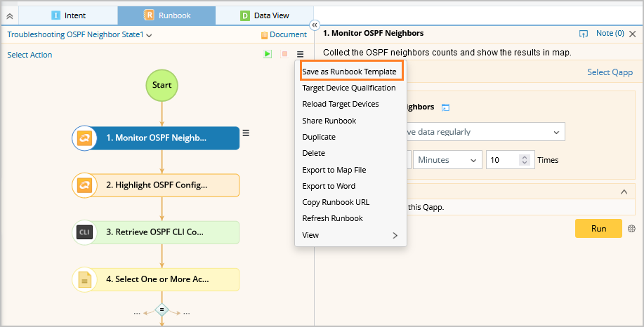Select Export to Word menu item
This screenshot has height=327, width=644.
pos(329,186)
